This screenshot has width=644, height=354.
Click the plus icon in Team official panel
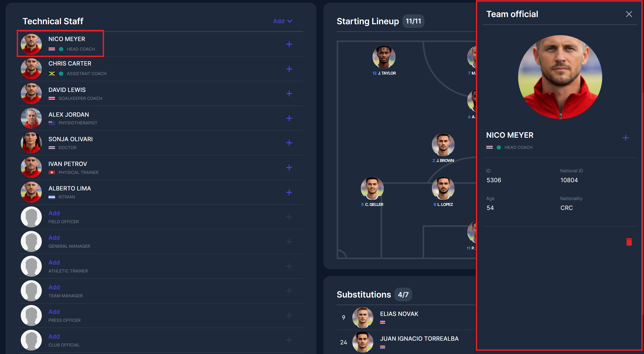626,138
